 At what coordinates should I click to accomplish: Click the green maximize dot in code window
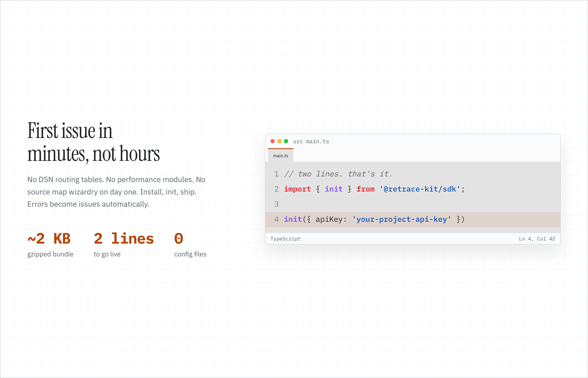[x=286, y=141]
